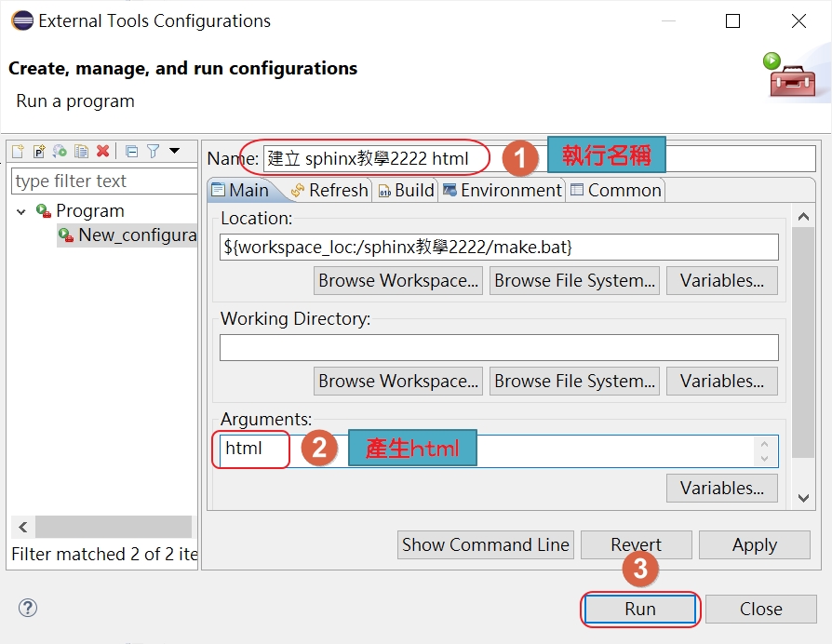Screen dimensions: 832x644
Task: Click the Arguments text area
Action: [x=499, y=451]
